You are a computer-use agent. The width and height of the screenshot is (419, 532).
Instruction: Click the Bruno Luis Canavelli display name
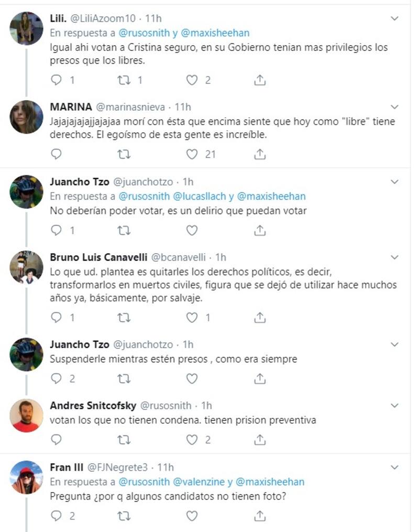(x=98, y=257)
